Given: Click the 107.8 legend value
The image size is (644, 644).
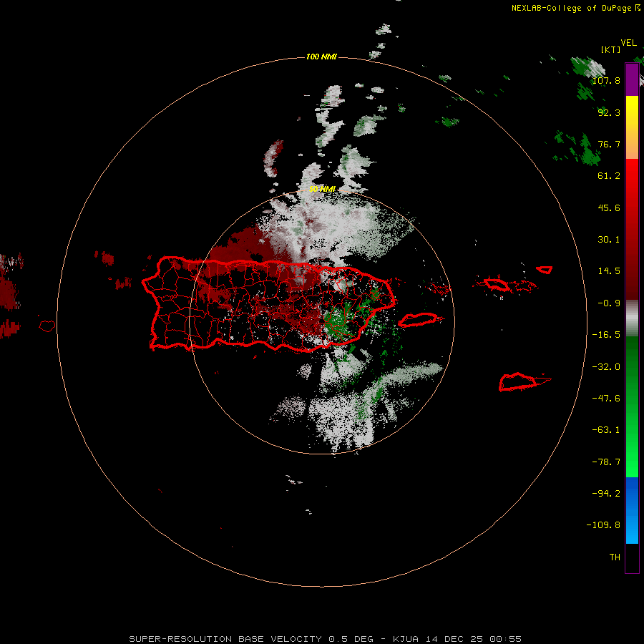Looking at the screenshot, I should coord(606,80).
